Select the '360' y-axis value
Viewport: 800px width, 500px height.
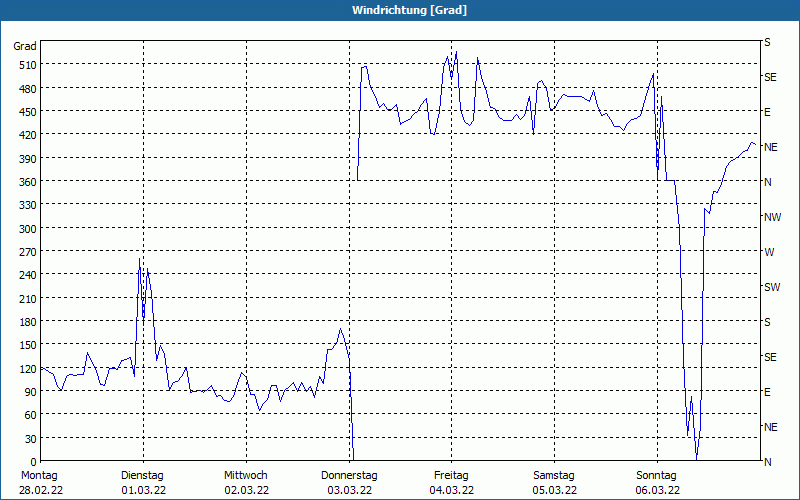[x=28, y=182]
